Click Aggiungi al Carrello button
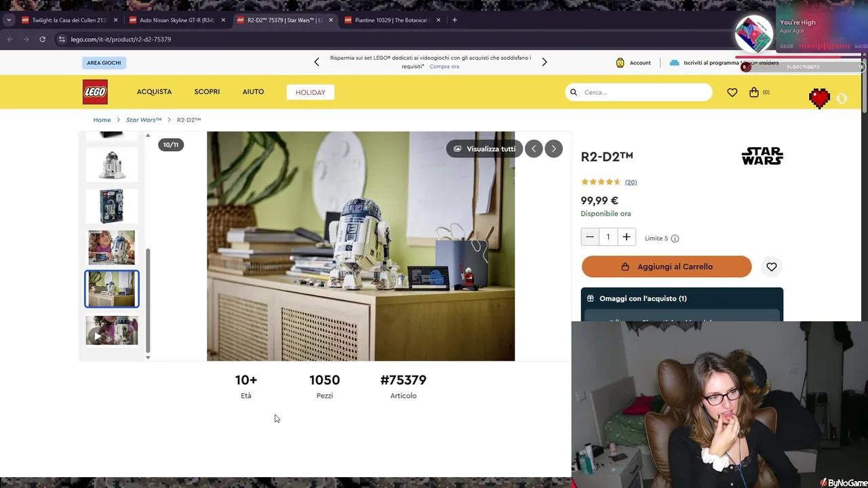Viewport: 868px width, 488px height. point(667,266)
